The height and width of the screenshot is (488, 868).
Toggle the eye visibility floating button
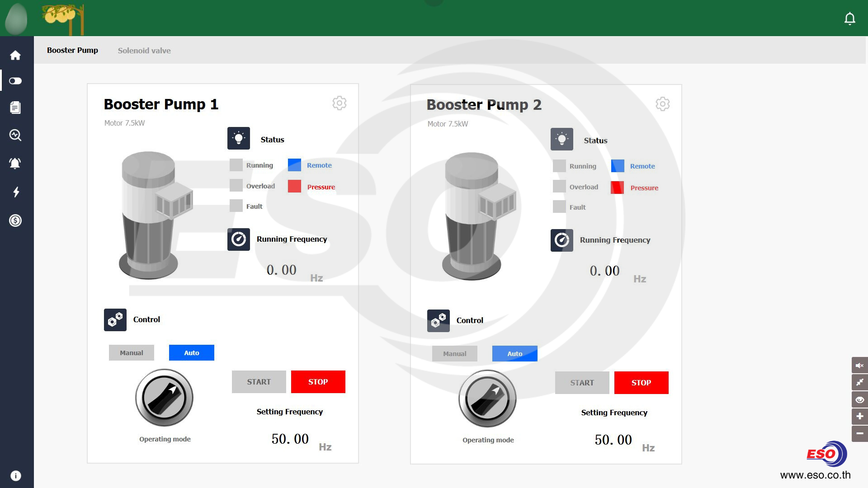tap(859, 399)
